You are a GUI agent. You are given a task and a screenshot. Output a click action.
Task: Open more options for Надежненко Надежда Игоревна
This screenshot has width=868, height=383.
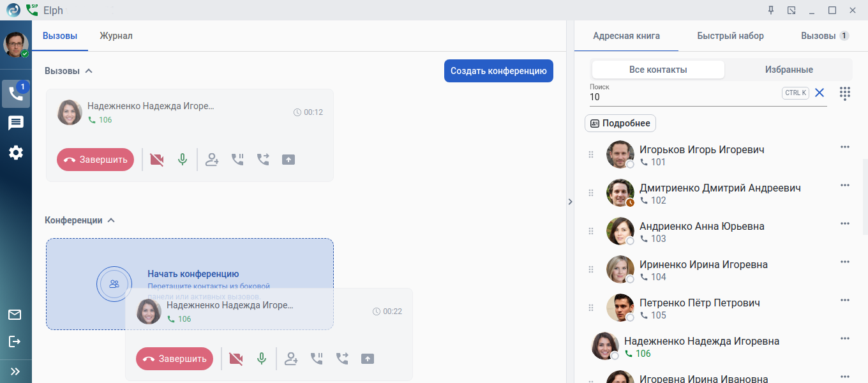click(x=845, y=338)
